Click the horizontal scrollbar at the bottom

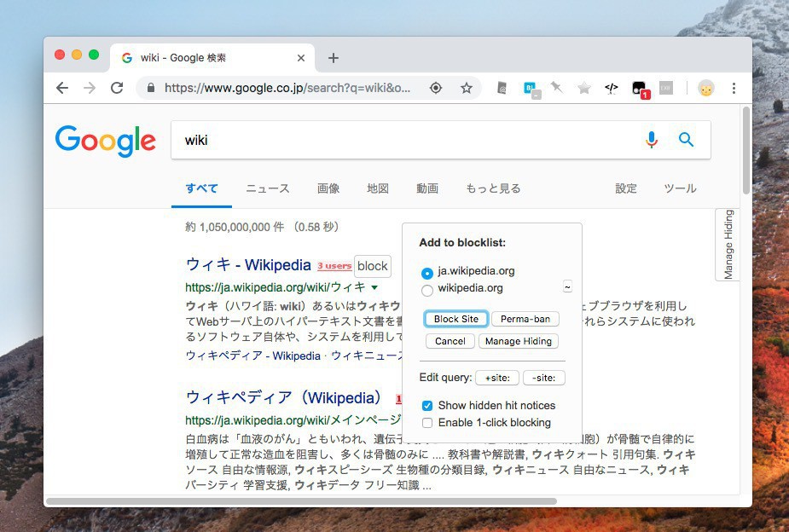point(301,501)
